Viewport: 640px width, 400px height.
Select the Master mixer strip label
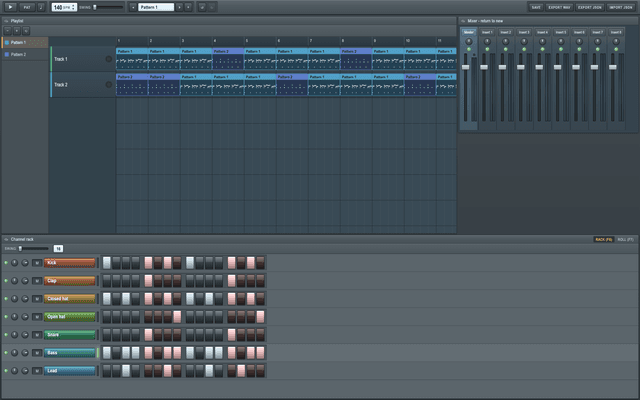coord(469,32)
